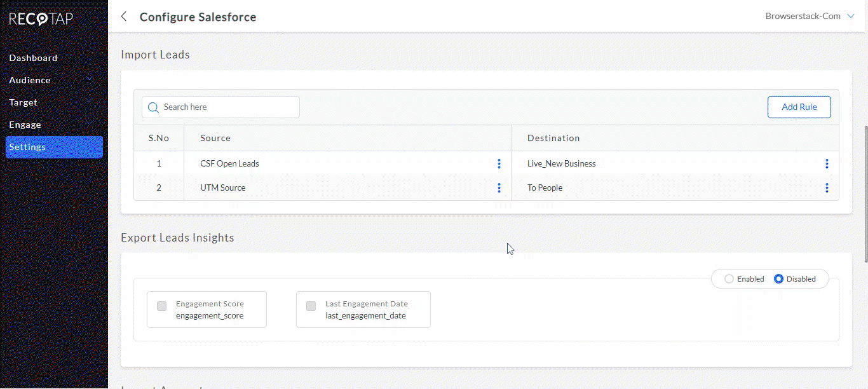The width and height of the screenshot is (868, 389).
Task: Open options menu for Live_New Business destination
Action: pyautogui.click(x=827, y=164)
